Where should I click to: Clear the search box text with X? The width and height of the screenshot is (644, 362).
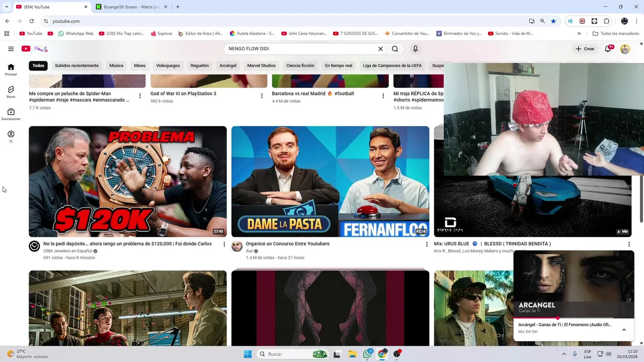click(380, 49)
